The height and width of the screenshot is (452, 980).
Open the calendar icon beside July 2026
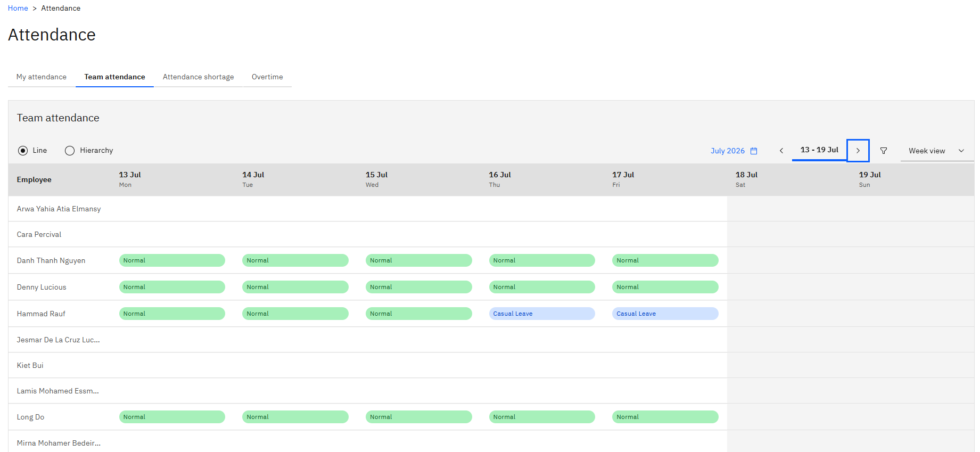754,151
